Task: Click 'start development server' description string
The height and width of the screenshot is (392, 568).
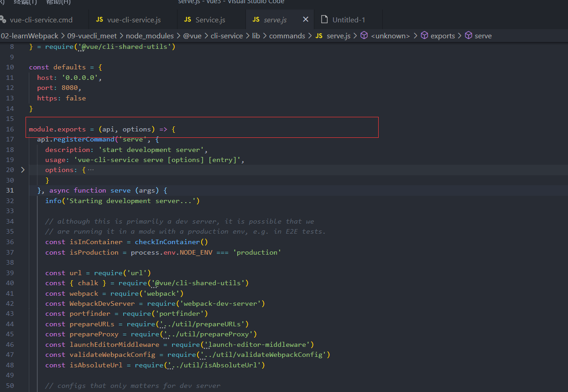Action: pyautogui.click(x=151, y=150)
